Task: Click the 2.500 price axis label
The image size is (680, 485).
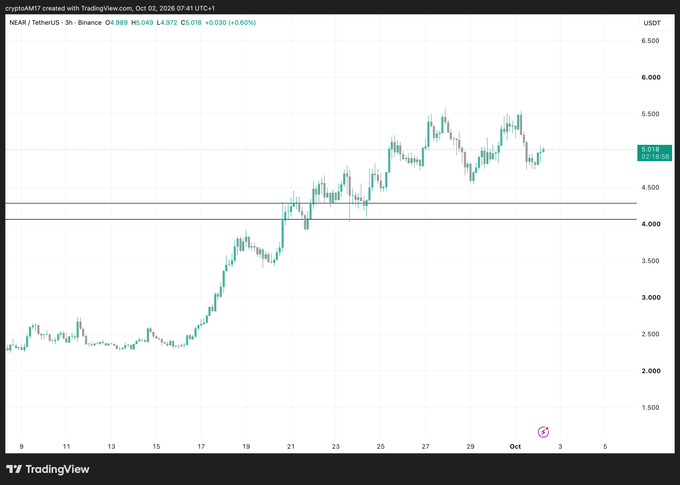Action: pyautogui.click(x=651, y=334)
